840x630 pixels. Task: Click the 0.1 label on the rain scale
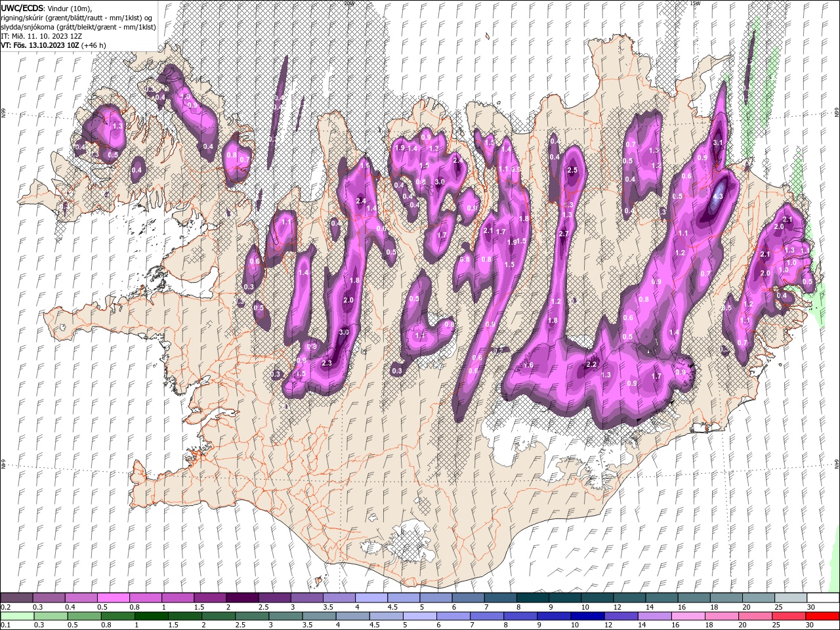point(5,625)
